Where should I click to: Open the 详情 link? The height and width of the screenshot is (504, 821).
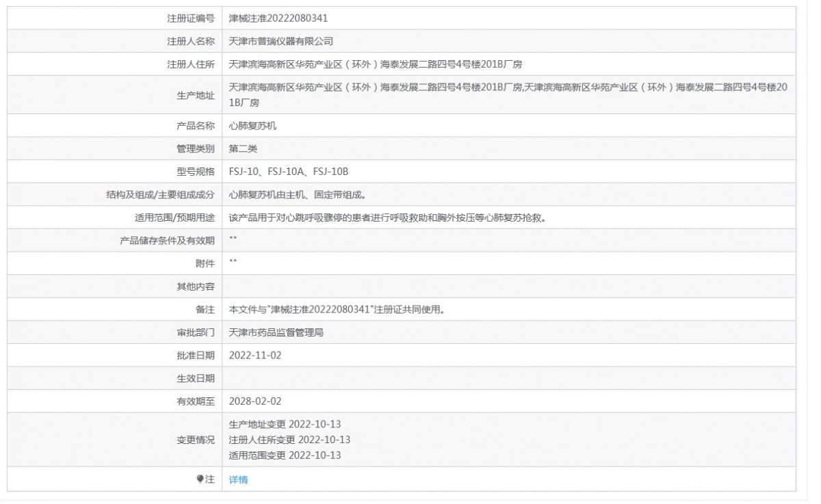point(238,479)
